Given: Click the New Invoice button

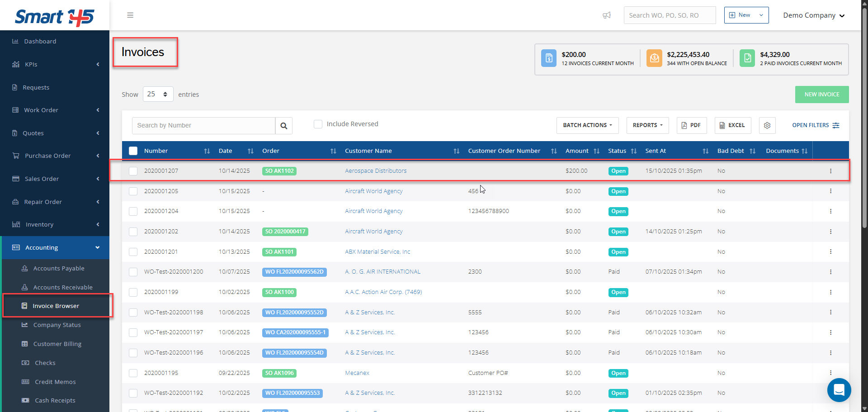Looking at the screenshot, I should tap(821, 95).
